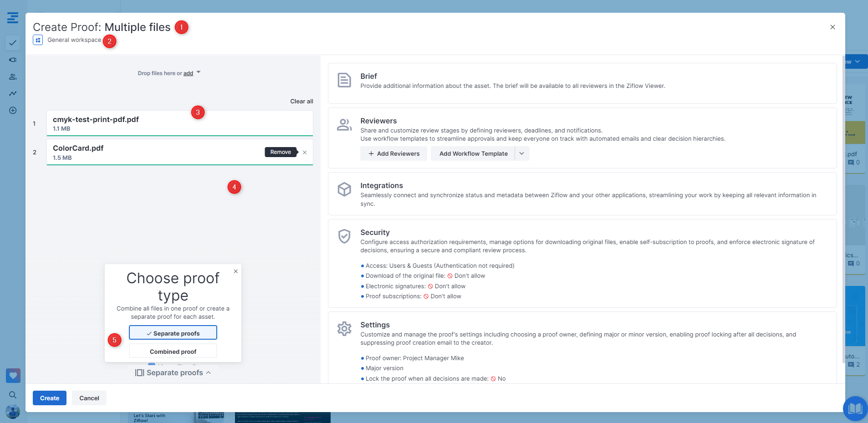This screenshot has width=868, height=423.
Task: Open search with the magnifier sidebar icon
Action: coord(13,395)
